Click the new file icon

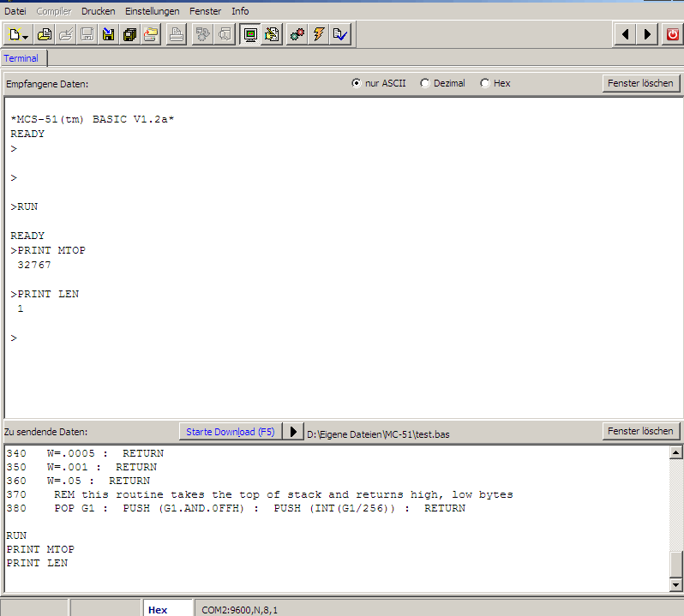pos(15,34)
